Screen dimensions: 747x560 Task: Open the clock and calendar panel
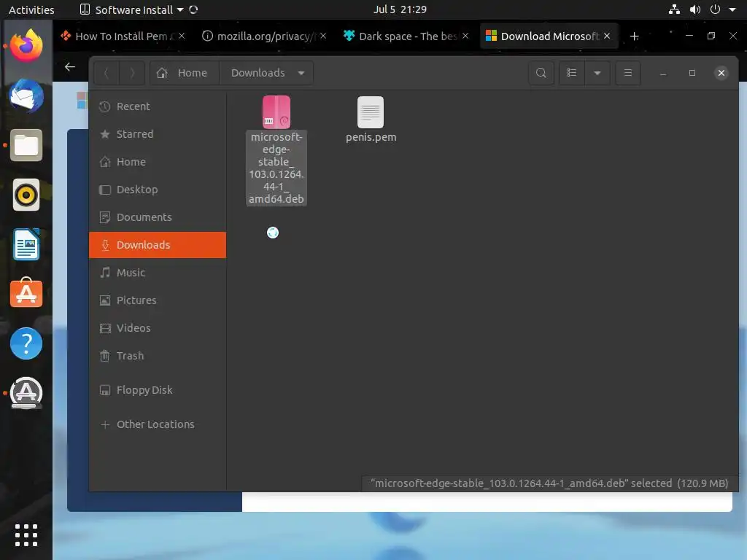pos(400,9)
